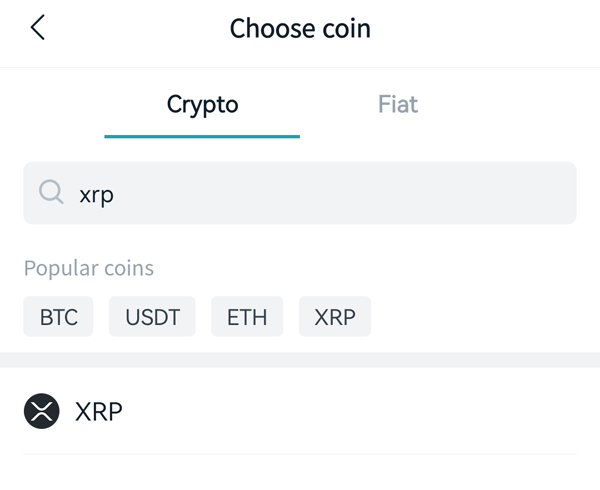Choose XRP from the search results list
Screen dimensions: 600x490
(x=300, y=411)
